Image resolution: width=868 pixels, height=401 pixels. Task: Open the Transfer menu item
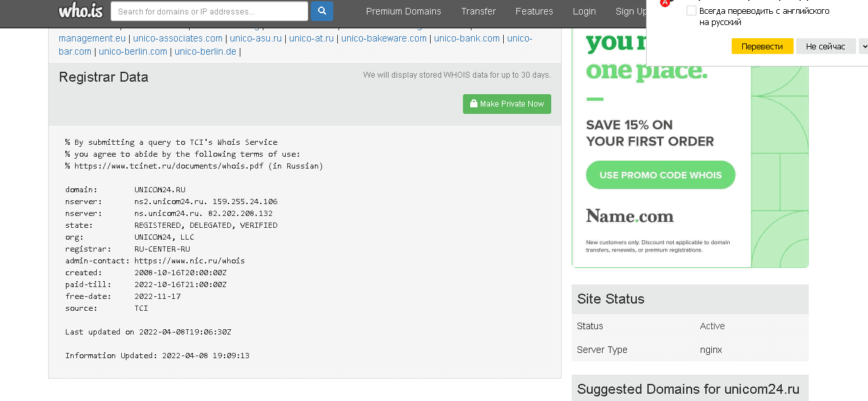coord(478,11)
